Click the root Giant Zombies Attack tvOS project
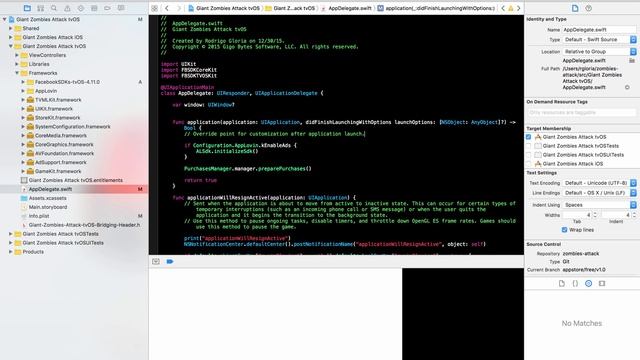Viewport: 640px width, 360px height. pyautogui.click(x=48, y=19)
